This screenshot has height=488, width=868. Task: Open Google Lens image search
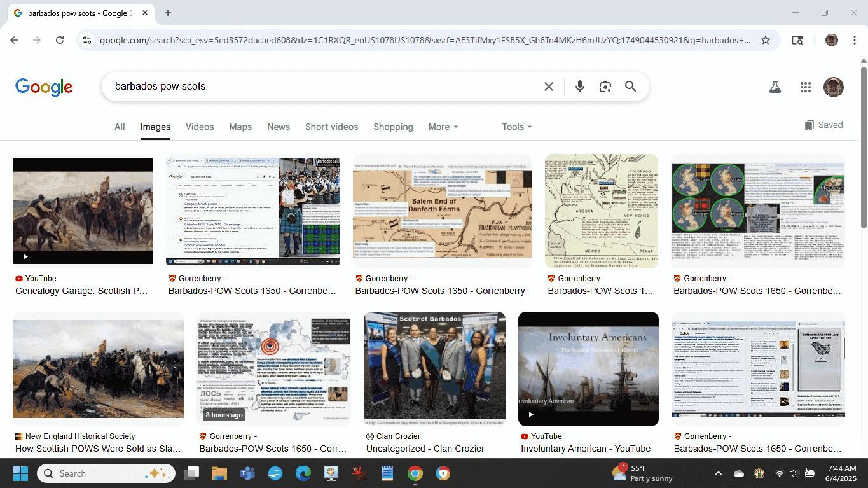pos(605,87)
